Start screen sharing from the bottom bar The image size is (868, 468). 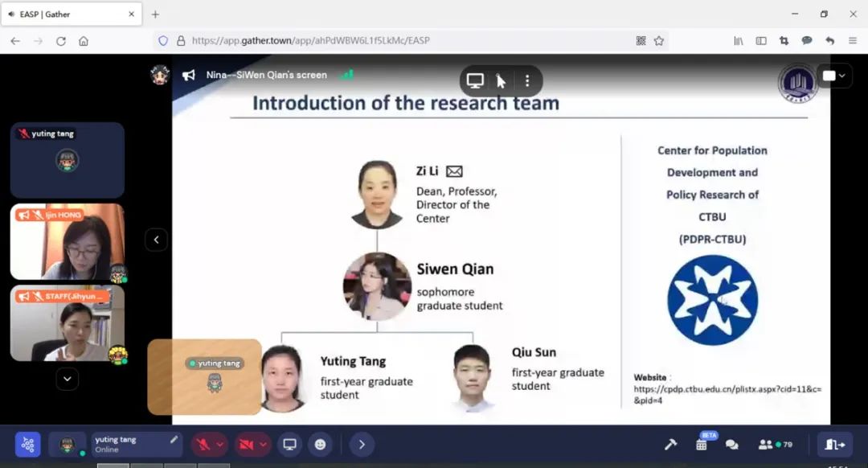click(x=290, y=445)
